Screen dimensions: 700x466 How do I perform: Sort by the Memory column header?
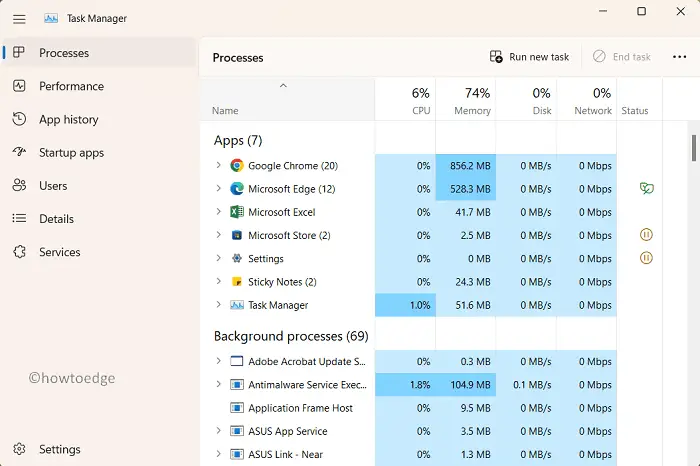click(466, 100)
